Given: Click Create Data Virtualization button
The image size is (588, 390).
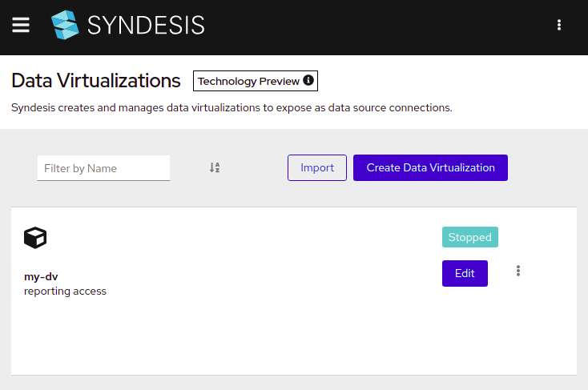Looking at the screenshot, I should [430, 167].
